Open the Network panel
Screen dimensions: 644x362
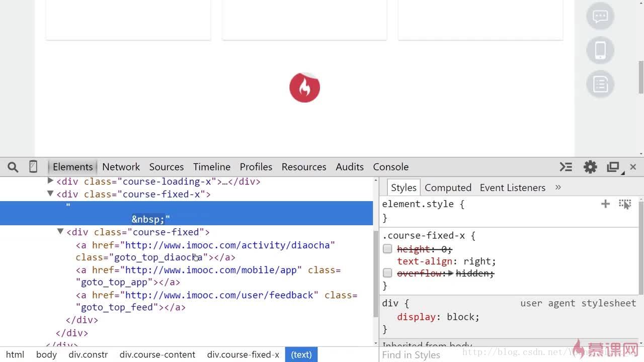pos(121,167)
